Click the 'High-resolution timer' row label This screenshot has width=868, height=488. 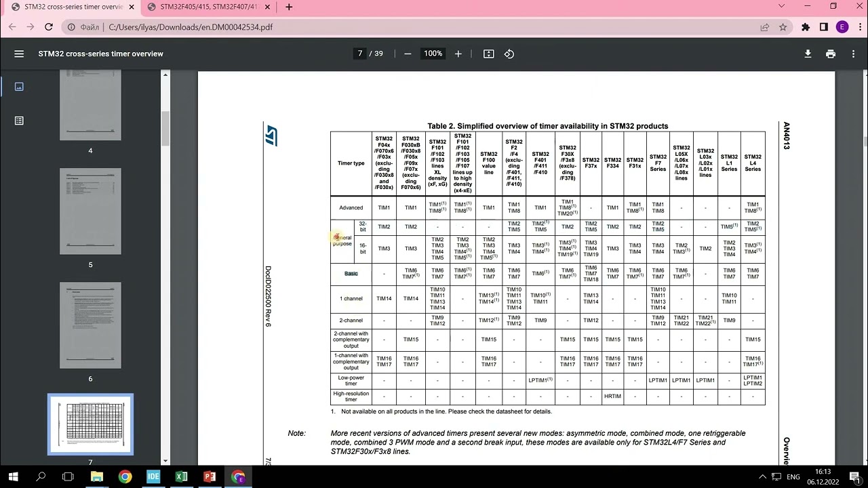(x=351, y=396)
